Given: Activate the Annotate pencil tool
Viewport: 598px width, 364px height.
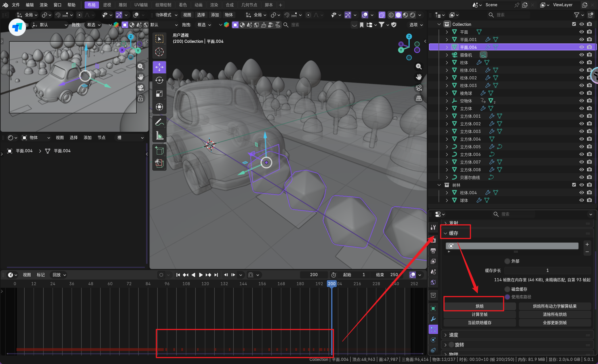Looking at the screenshot, I should pyautogui.click(x=159, y=122).
